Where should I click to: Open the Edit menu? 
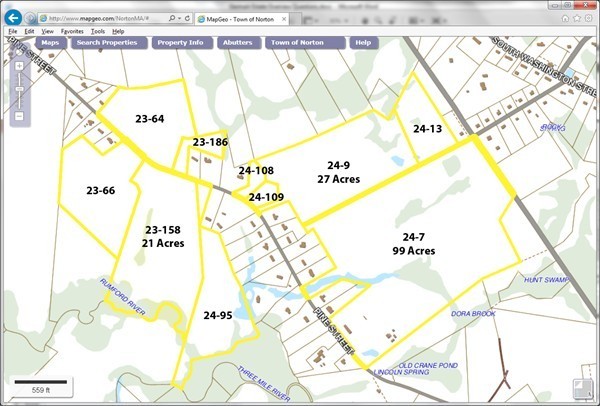click(29, 31)
